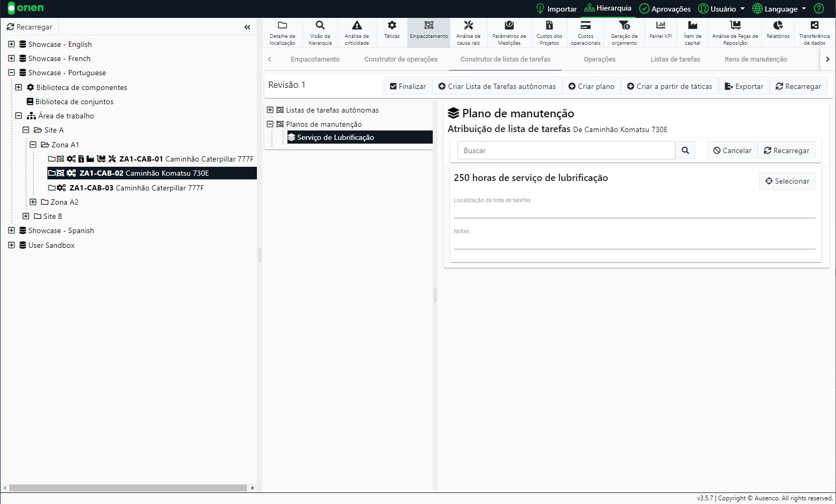Open Custos dos Projetos tool
Image resolution: width=836 pixels, height=504 pixels.
point(549,33)
